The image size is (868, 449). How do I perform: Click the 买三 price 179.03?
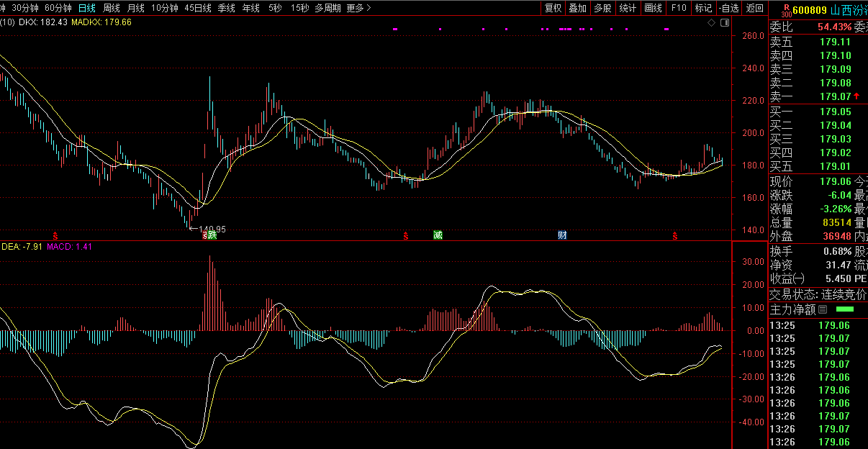835,139
